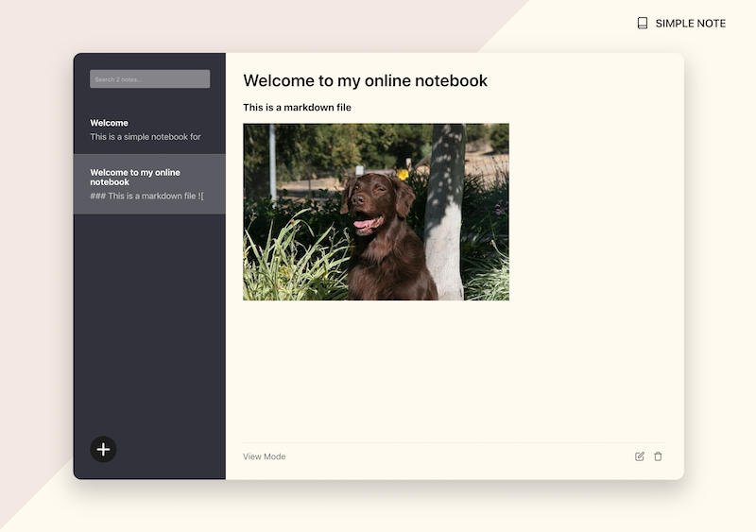
Task: Click the SIMPLE NOTE brand text
Action: tap(690, 23)
